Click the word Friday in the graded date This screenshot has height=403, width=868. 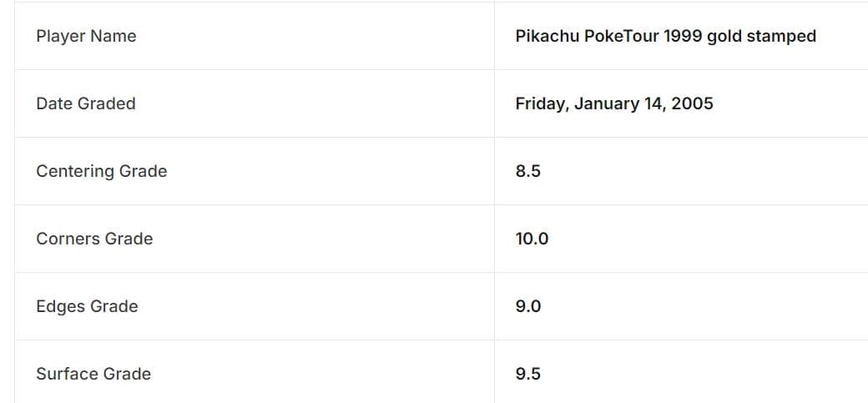tap(541, 103)
